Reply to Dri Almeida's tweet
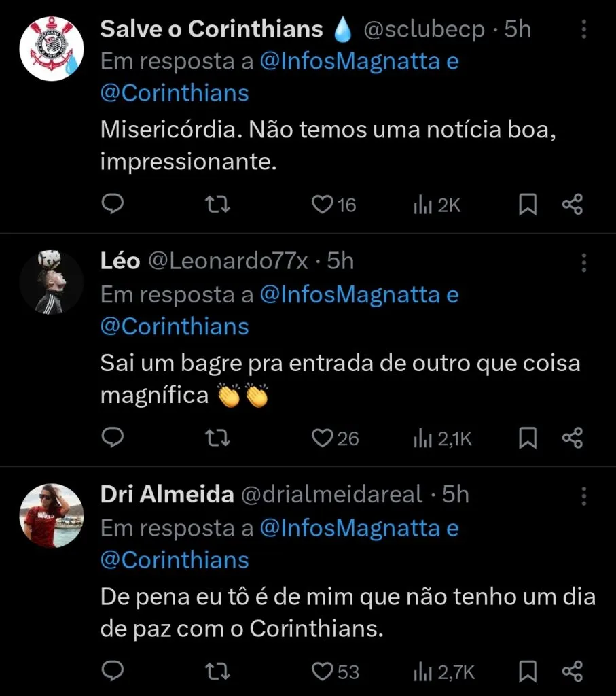Image resolution: width=616 pixels, height=696 pixels. [x=113, y=672]
